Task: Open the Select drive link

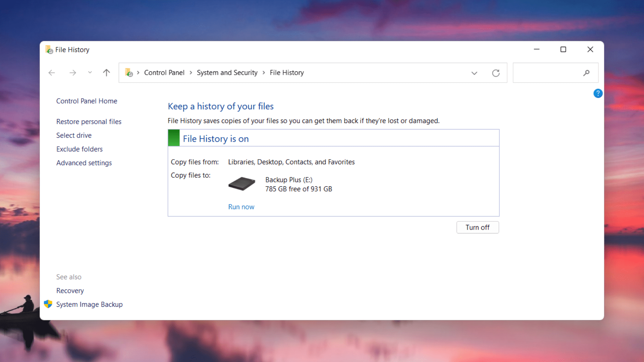Action: 74,135
